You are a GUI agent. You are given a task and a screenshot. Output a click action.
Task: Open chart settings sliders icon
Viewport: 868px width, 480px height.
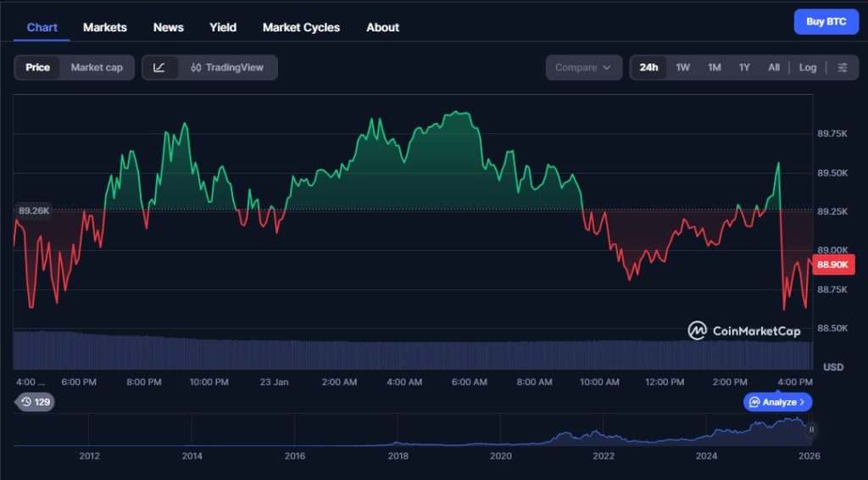842,68
